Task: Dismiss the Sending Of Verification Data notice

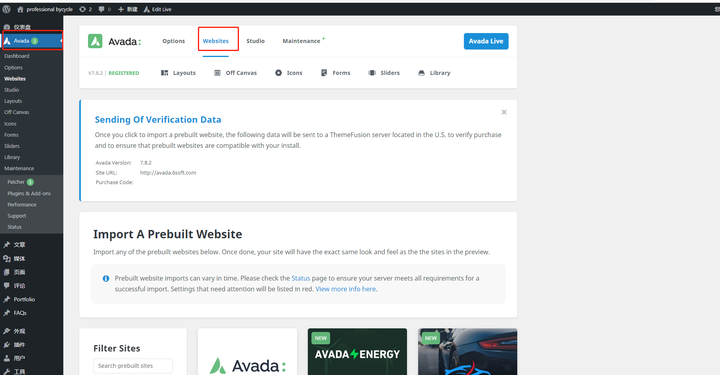Action: click(x=504, y=112)
